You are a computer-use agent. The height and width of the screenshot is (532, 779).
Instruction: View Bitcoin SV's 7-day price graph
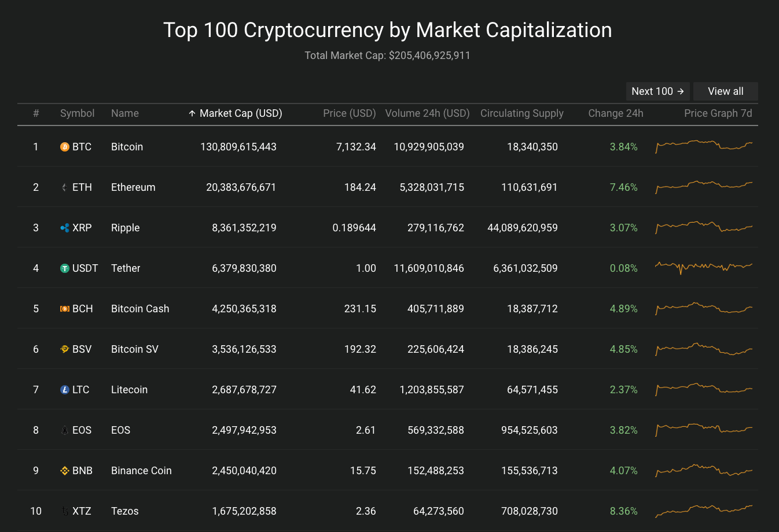(704, 349)
